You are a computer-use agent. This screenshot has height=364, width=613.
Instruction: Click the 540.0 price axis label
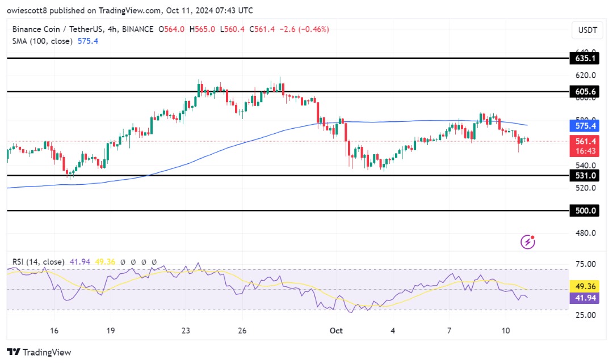tap(585, 166)
